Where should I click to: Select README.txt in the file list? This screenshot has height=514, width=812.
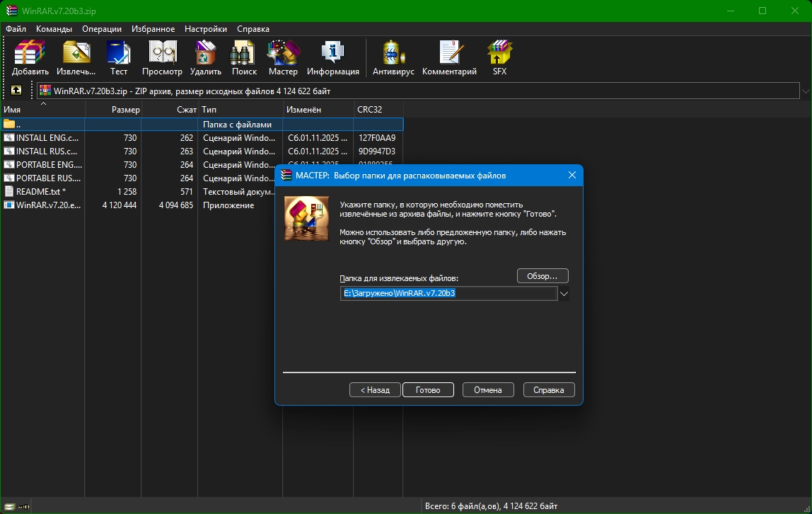click(40, 192)
